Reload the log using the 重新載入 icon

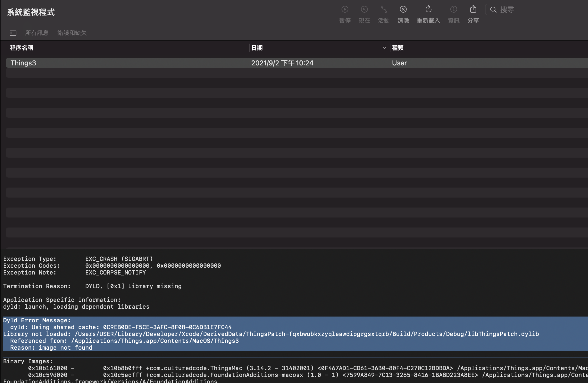[x=428, y=9]
